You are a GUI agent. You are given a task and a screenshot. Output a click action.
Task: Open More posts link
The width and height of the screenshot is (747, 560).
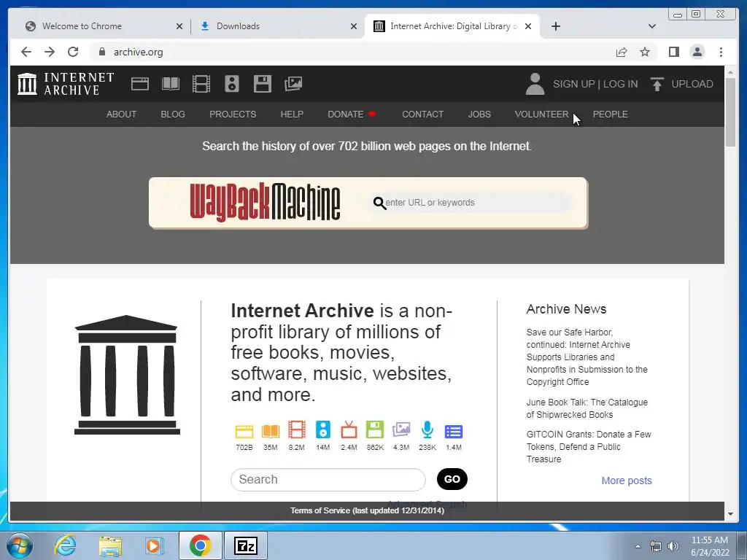[627, 481]
